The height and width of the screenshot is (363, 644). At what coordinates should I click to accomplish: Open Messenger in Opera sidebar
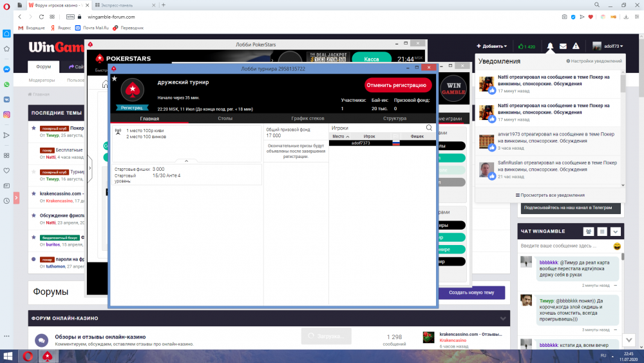click(x=6, y=69)
